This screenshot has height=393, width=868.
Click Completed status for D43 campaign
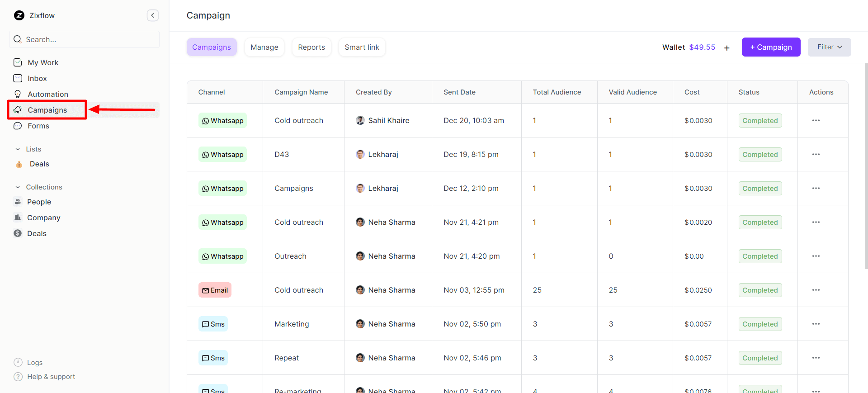(x=760, y=154)
